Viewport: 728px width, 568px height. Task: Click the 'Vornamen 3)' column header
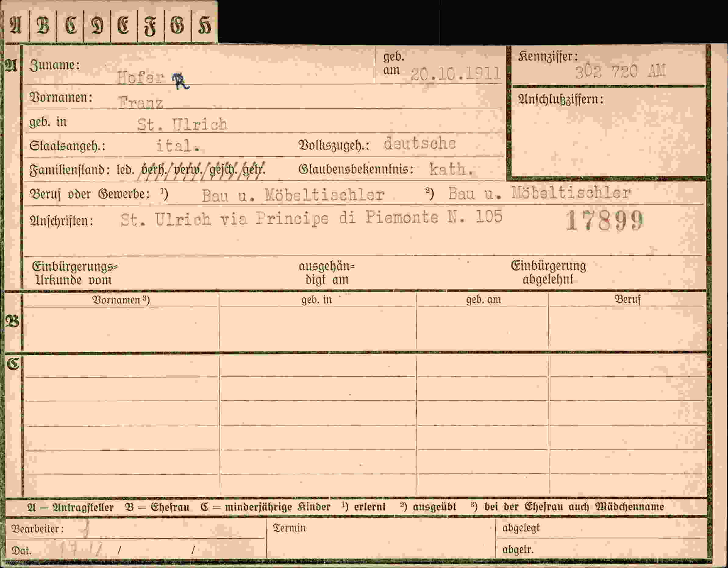[121, 300]
